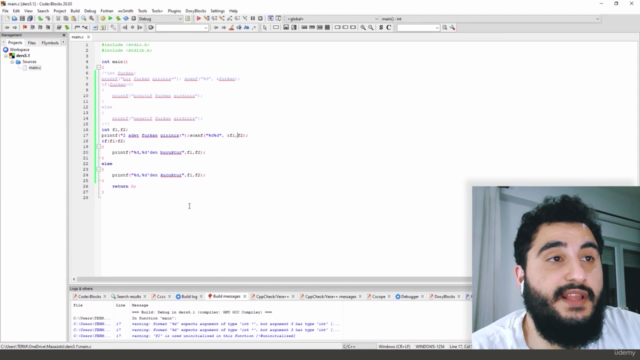Copy selection with toolbar copy icon

(x=66, y=18)
